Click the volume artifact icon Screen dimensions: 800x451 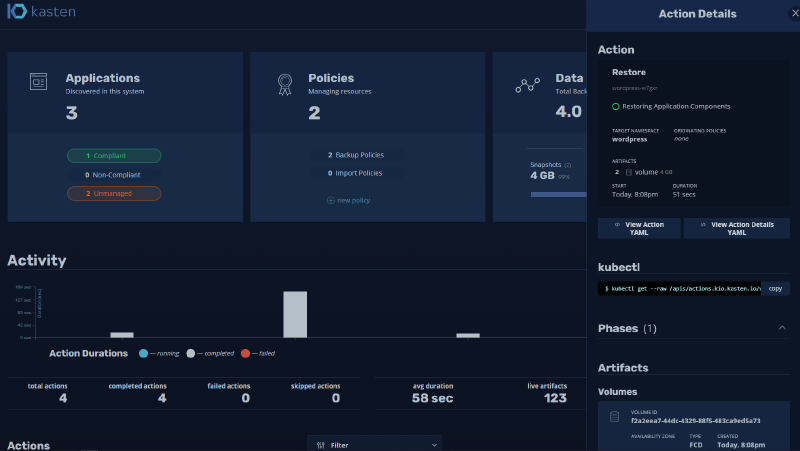[629, 172]
